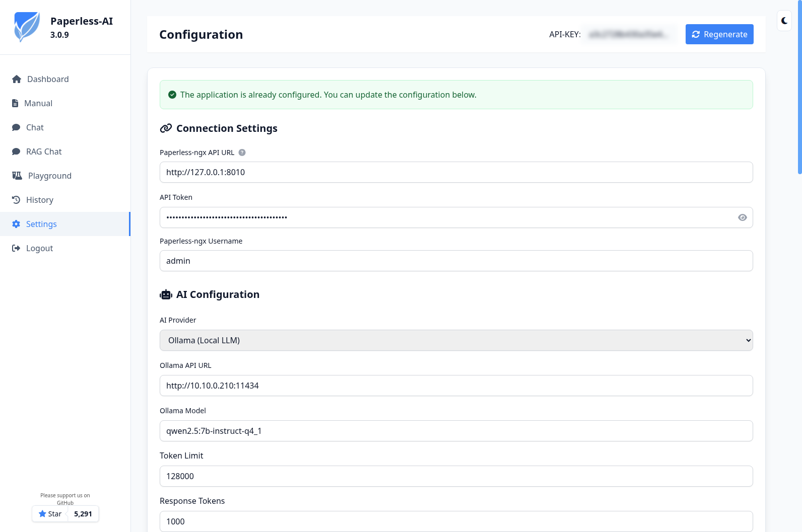Click the RAG Chat bubble icon
This screenshot has width=802, height=532.
coord(16,151)
